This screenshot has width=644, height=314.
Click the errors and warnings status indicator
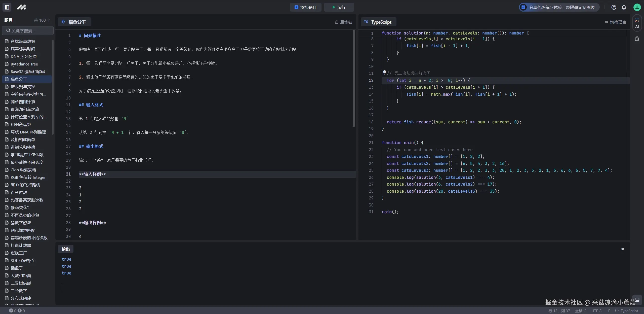(x=17, y=311)
